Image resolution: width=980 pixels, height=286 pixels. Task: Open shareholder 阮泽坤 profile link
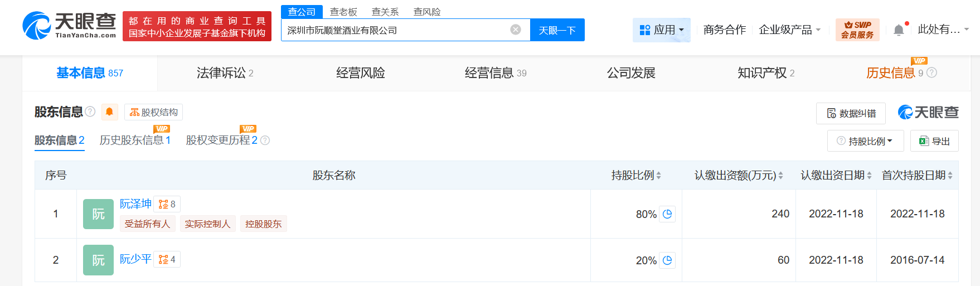(135, 203)
